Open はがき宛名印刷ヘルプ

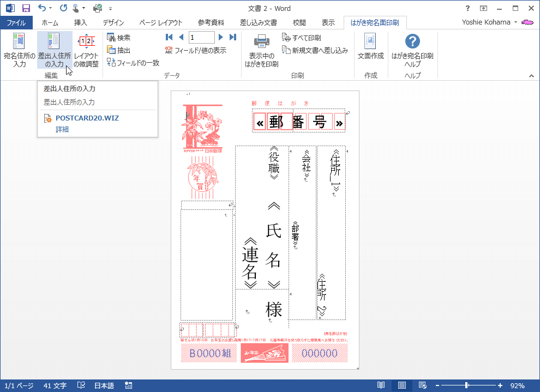[412, 50]
